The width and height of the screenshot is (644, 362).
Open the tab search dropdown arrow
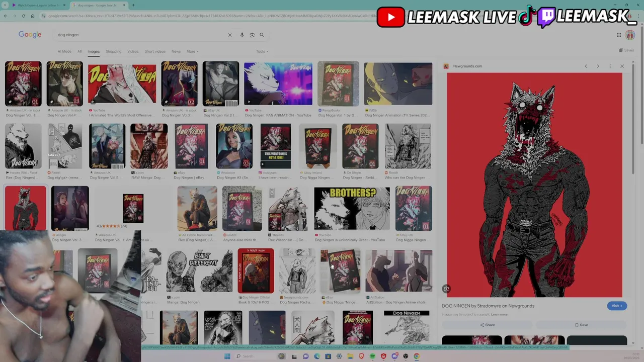point(6,5)
